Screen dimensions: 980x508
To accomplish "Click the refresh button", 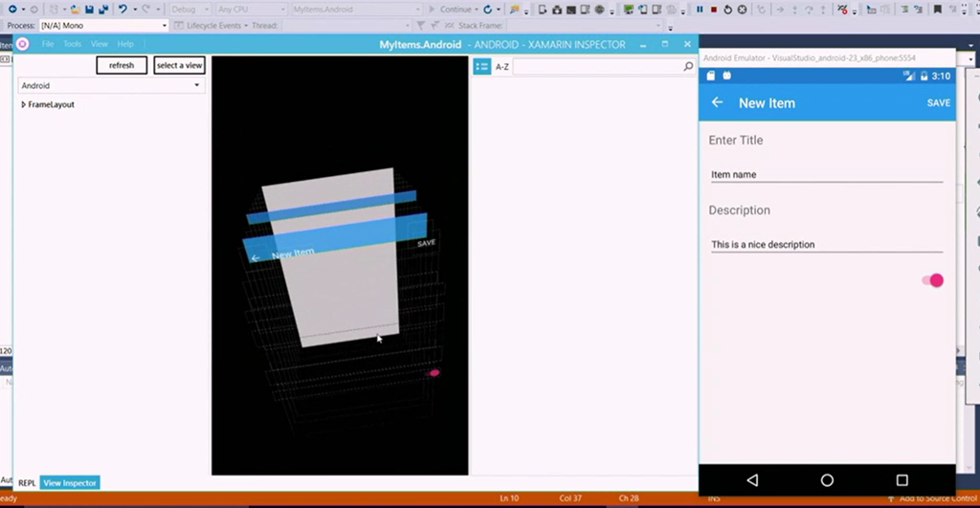I will [x=122, y=65].
